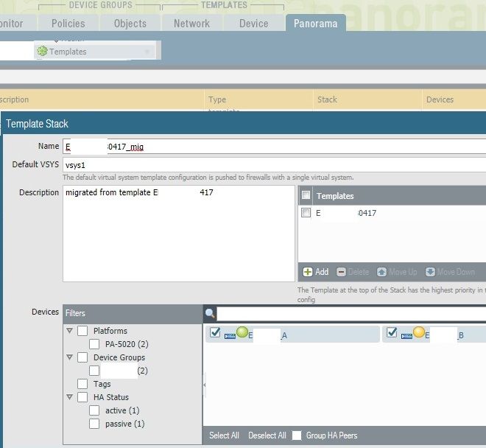Click the green status icon of device A
The height and width of the screenshot is (448, 486).
(242, 332)
